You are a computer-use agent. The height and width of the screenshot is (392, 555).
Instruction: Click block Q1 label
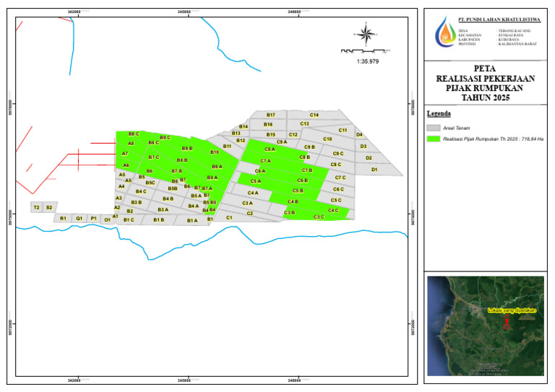click(79, 219)
